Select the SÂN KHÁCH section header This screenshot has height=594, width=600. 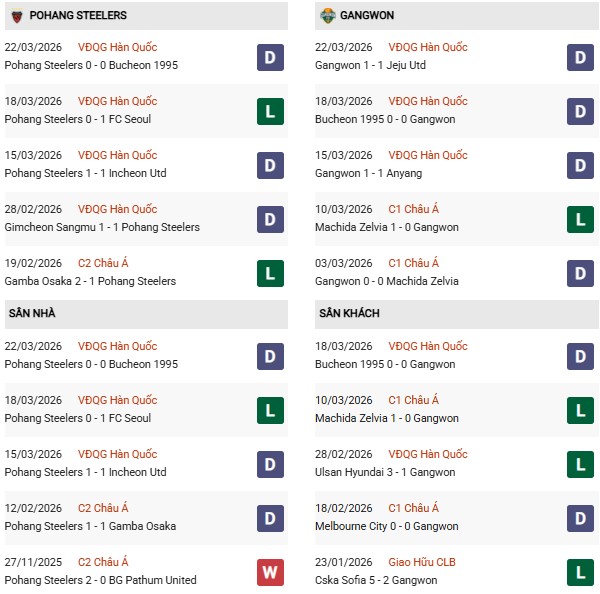[349, 314]
